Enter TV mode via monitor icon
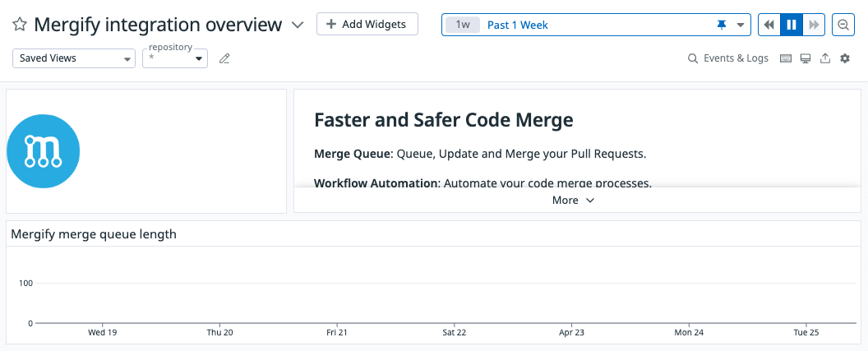The height and width of the screenshot is (351, 868). point(806,58)
